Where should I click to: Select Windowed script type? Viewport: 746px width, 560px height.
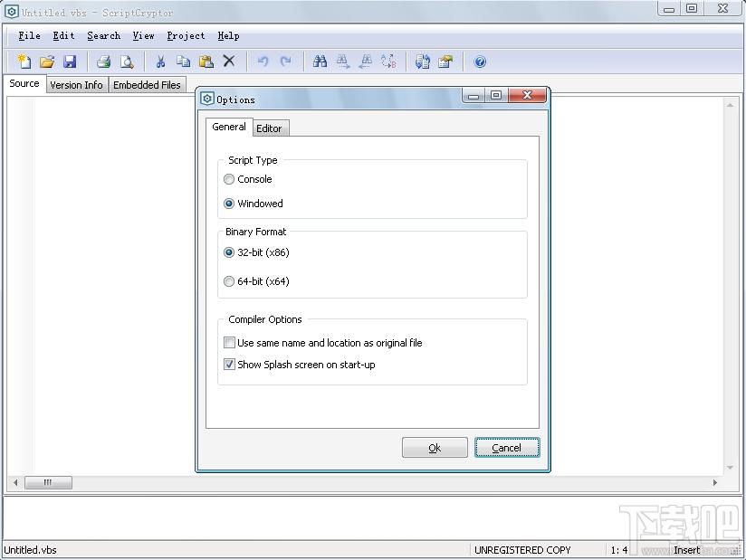click(x=253, y=204)
